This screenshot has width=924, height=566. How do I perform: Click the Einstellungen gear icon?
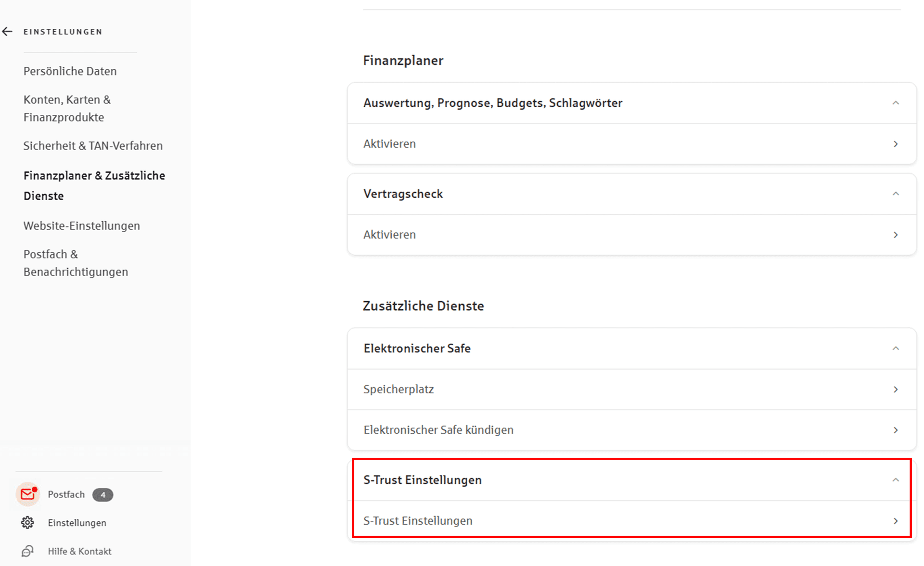[27, 523]
